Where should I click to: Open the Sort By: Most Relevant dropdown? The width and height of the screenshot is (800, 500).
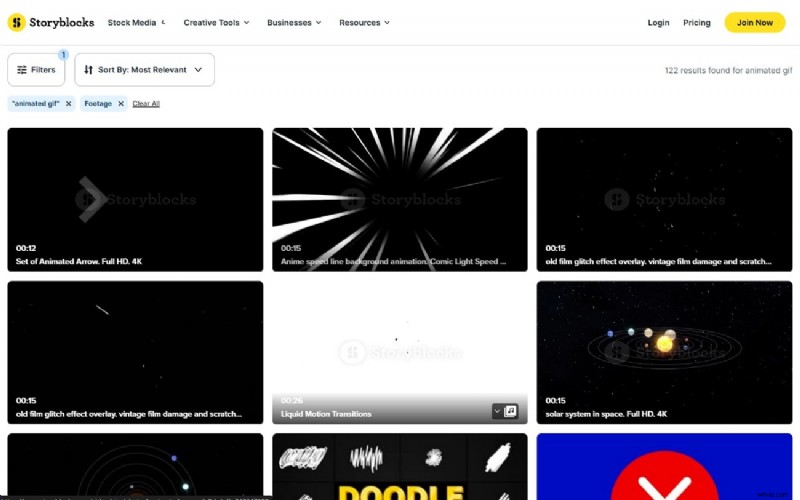144,70
